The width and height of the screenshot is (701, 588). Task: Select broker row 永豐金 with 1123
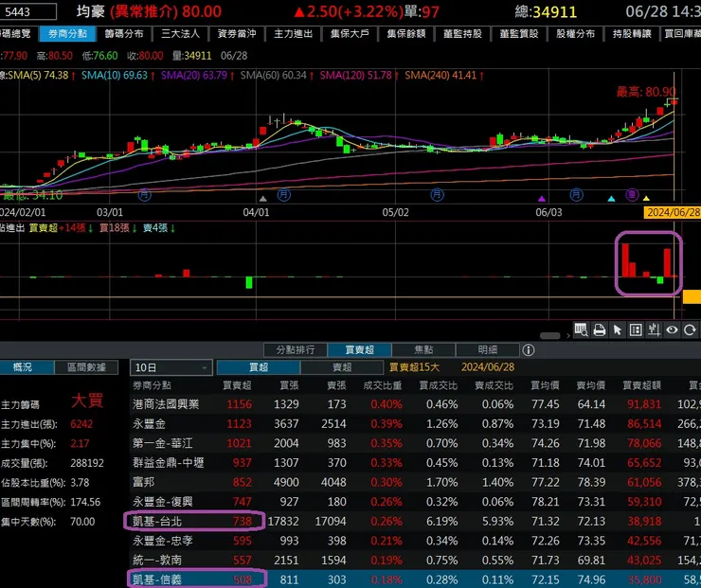415,423
